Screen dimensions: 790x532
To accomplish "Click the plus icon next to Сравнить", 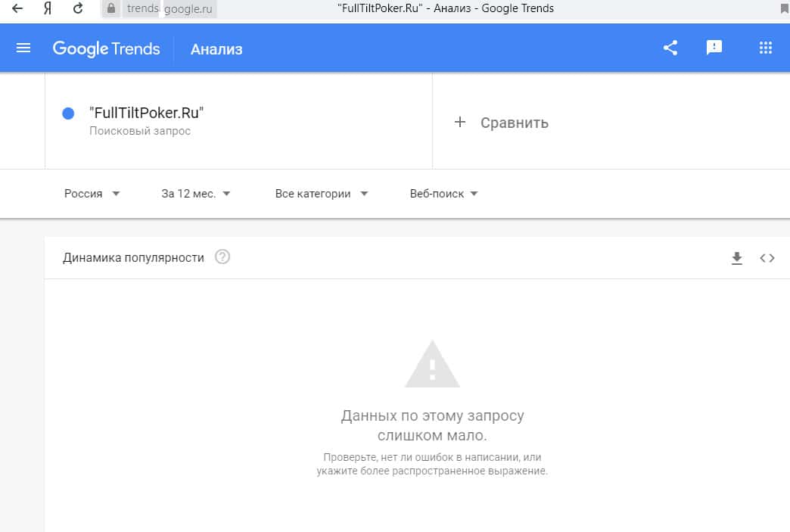I will [x=460, y=122].
